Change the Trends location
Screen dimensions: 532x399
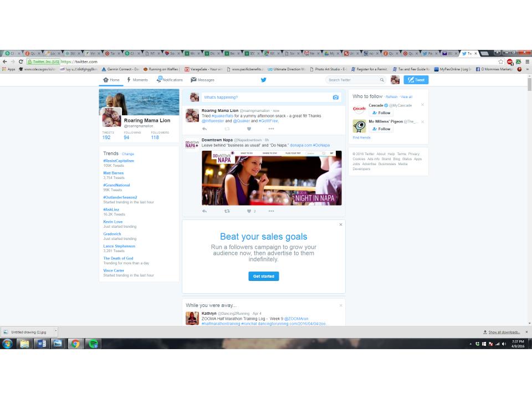point(128,154)
